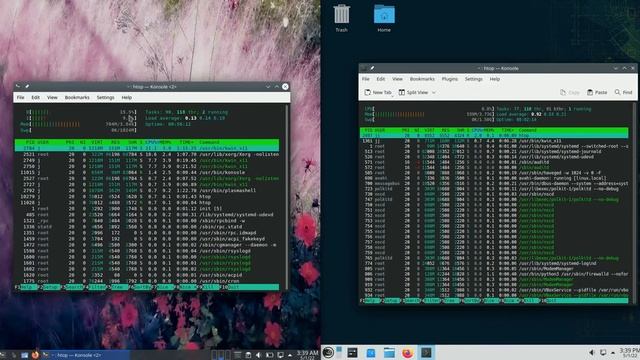Select avahi-daemon row in right htop
This screenshot has width=640, height=360.
(494, 178)
